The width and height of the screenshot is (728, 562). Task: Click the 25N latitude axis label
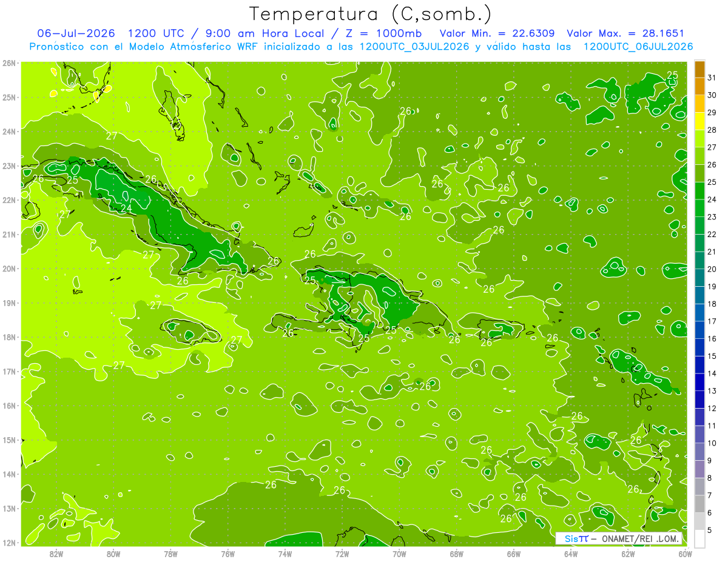8,97
